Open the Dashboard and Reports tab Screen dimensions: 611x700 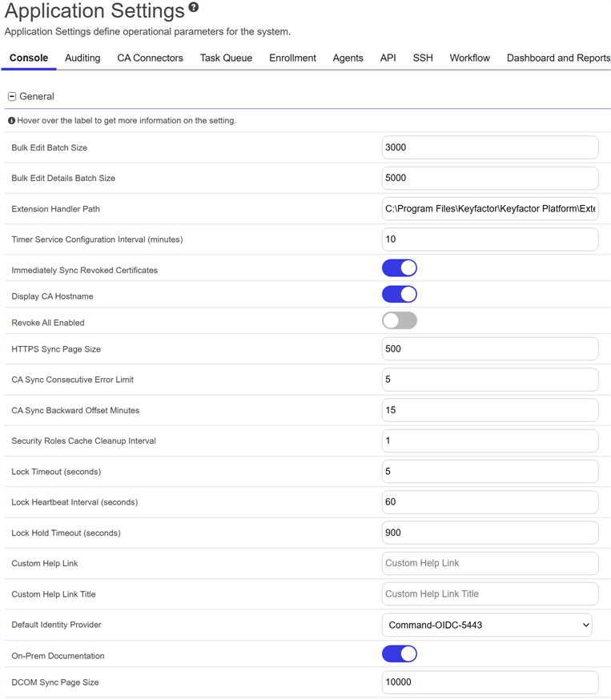click(558, 58)
